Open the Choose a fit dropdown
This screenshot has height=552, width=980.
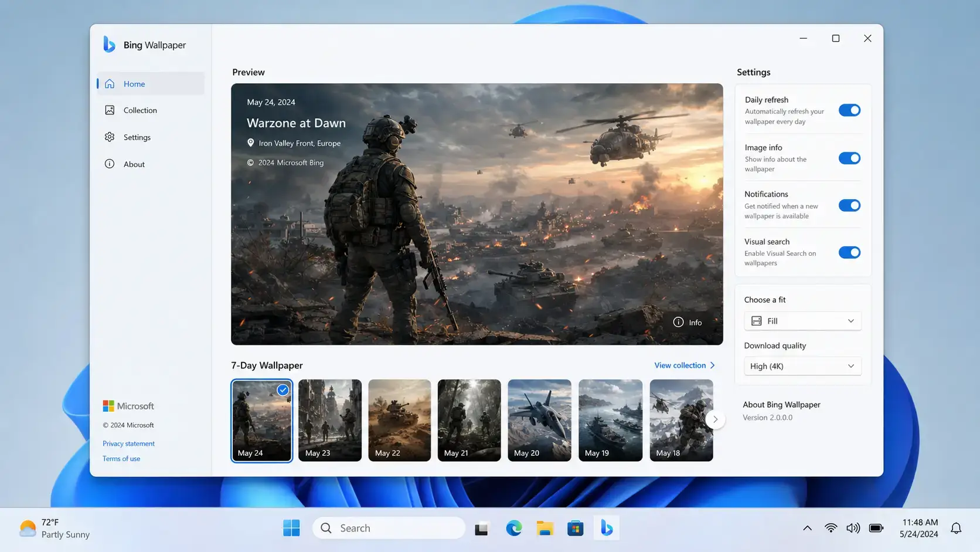point(802,321)
